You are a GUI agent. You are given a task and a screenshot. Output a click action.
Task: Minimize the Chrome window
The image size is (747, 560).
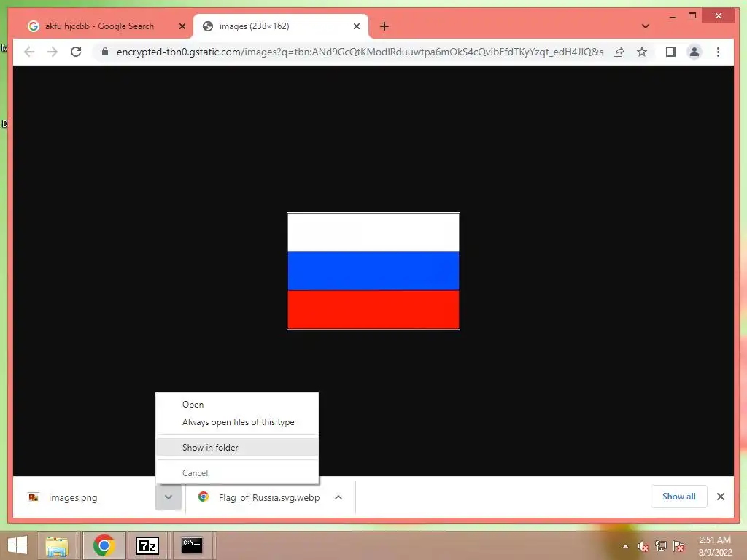click(672, 16)
